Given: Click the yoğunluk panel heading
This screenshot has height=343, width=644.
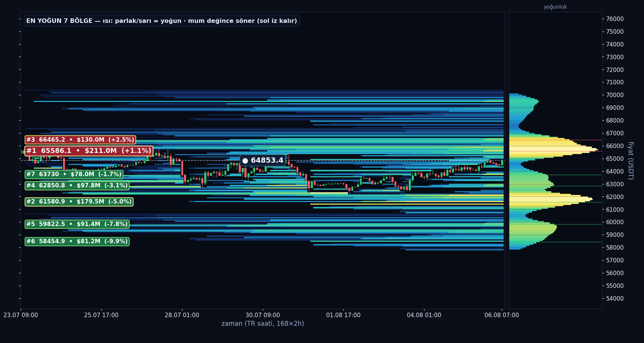Looking at the screenshot, I should [x=555, y=7].
